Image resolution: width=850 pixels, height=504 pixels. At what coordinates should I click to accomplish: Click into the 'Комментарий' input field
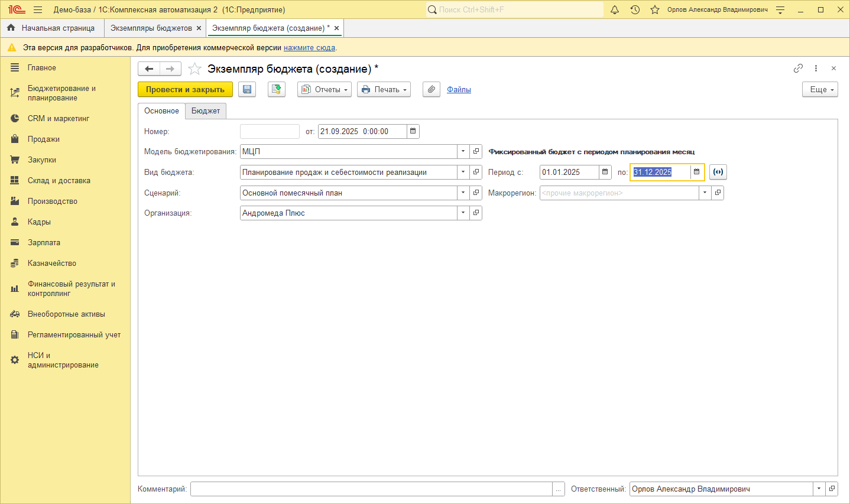click(x=371, y=489)
